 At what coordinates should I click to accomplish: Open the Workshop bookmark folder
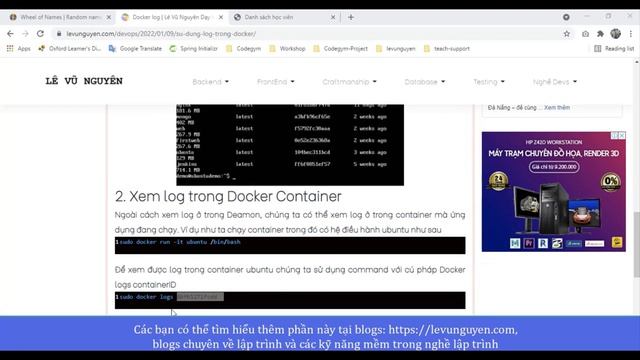click(x=287, y=49)
